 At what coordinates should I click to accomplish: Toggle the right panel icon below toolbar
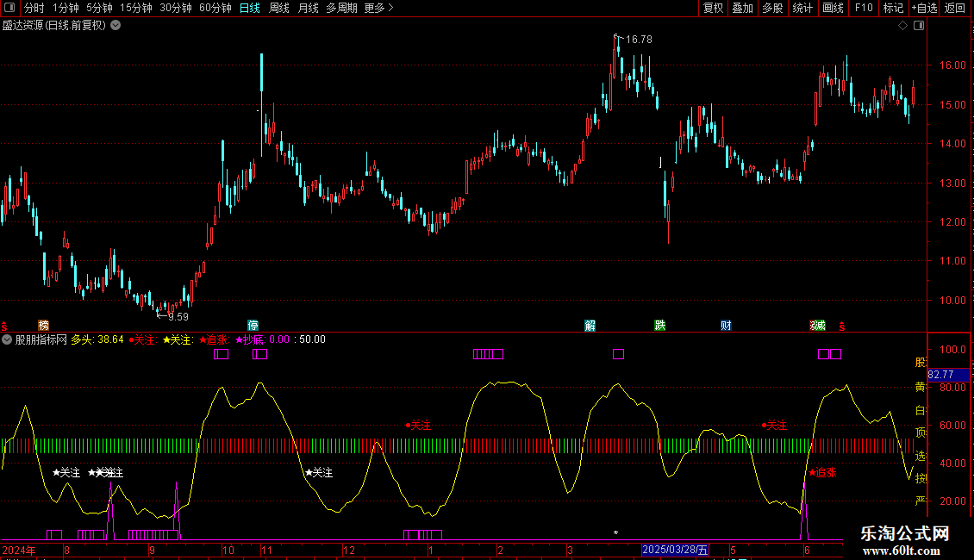click(916, 26)
